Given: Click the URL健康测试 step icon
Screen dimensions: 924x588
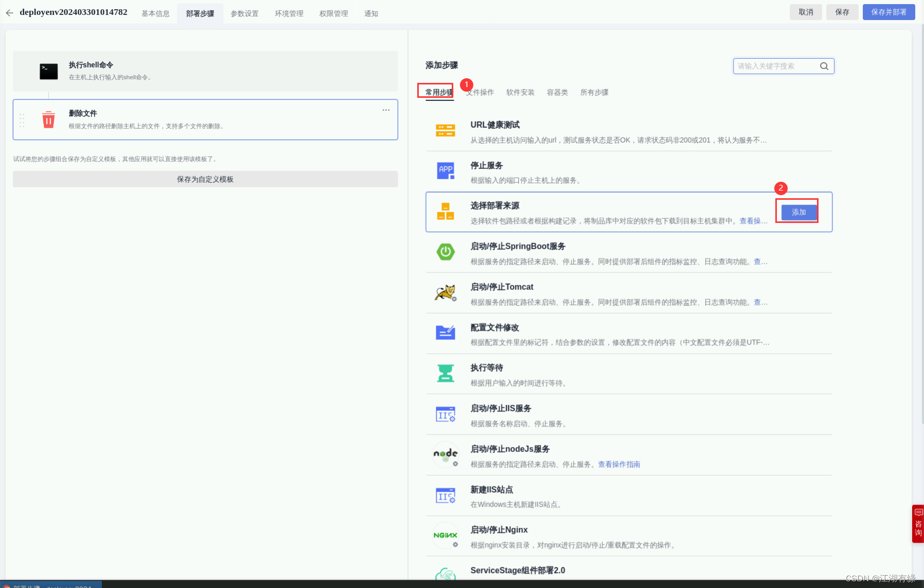Looking at the screenshot, I should [446, 130].
